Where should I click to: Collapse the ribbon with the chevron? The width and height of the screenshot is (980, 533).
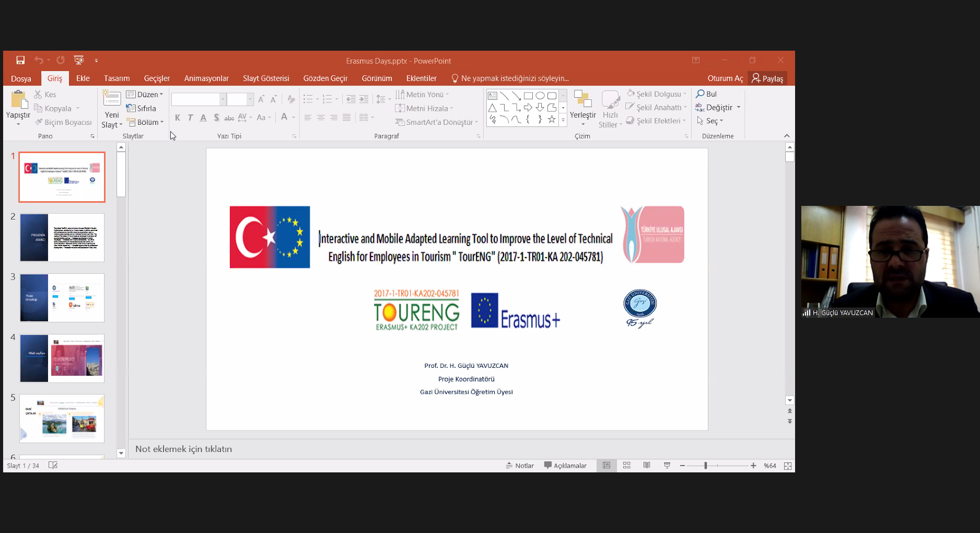(x=787, y=136)
